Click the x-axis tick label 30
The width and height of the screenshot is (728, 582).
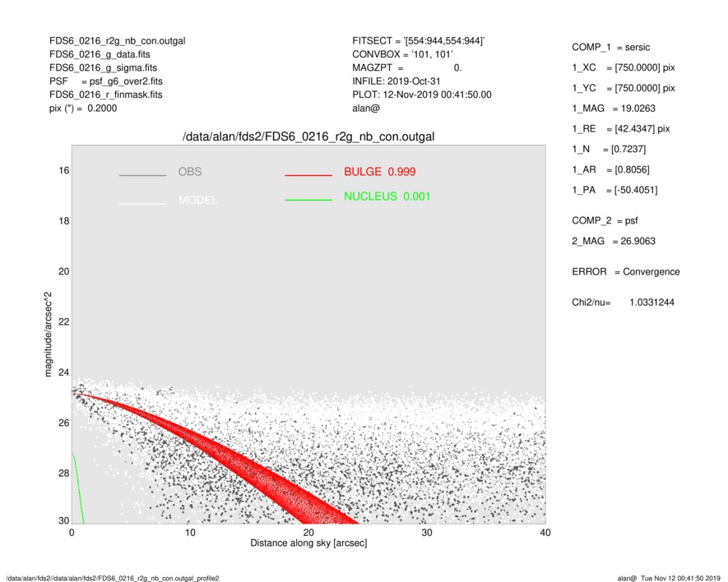click(427, 533)
